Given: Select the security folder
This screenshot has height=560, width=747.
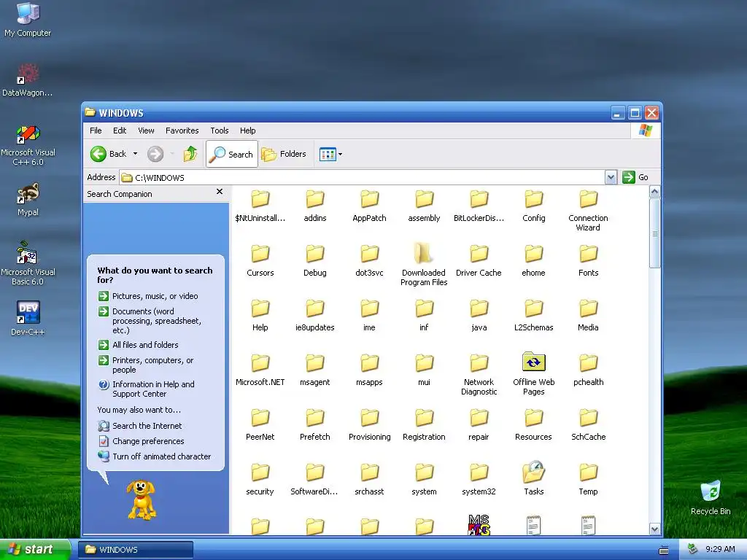Looking at the screenshot, I should [260, 480].
